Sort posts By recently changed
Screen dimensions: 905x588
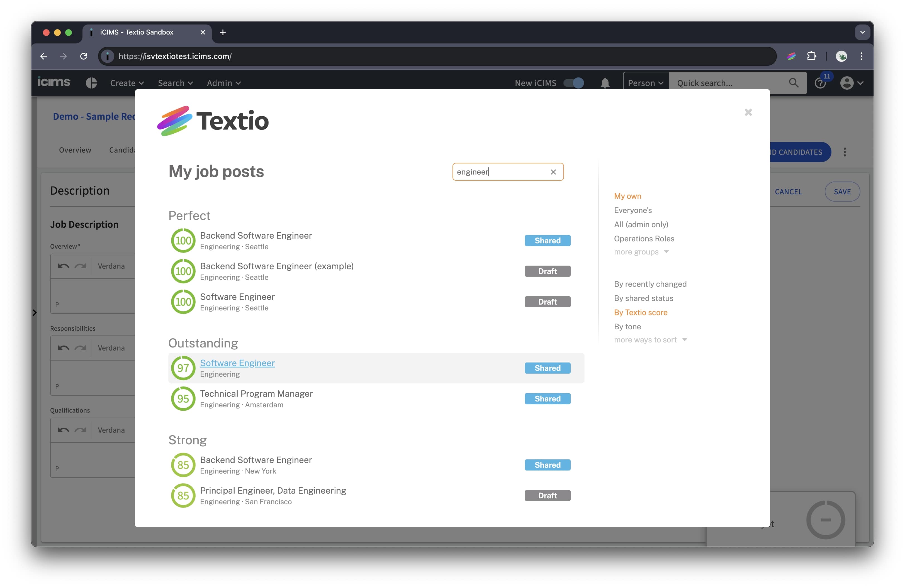point(650,284)
